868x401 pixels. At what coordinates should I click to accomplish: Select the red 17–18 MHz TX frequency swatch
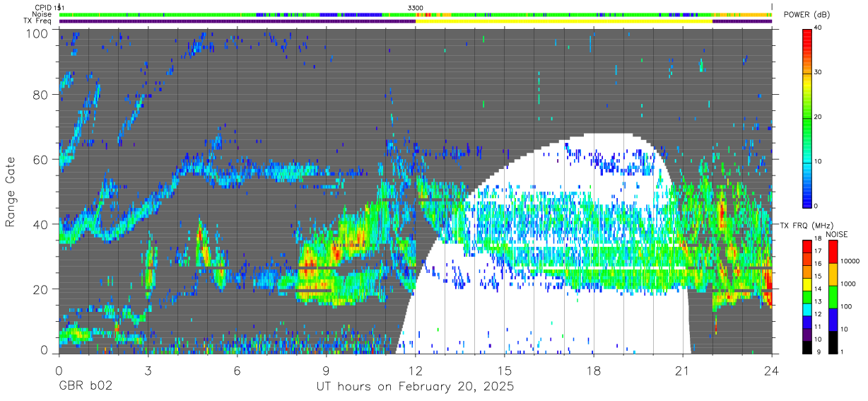pos(808,245)
